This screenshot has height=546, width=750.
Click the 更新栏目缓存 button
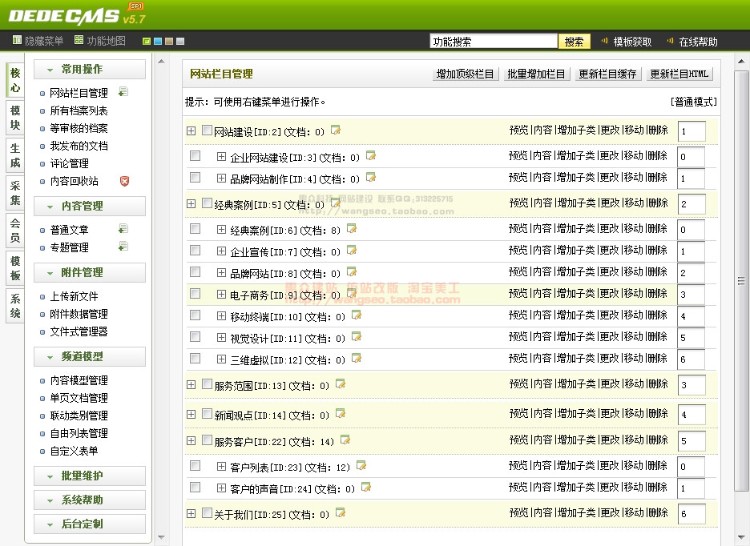click(607, 74)
